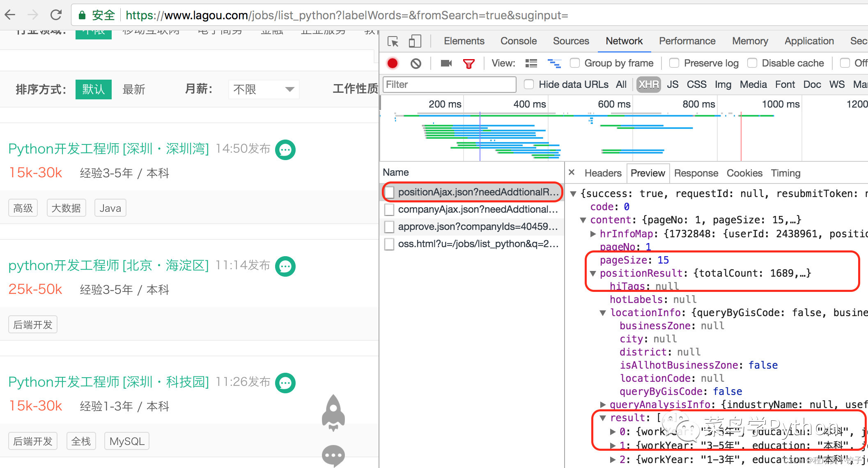Screen dimensions: 868x468
Task: Open the Application tab
Action: click(809, 41)
